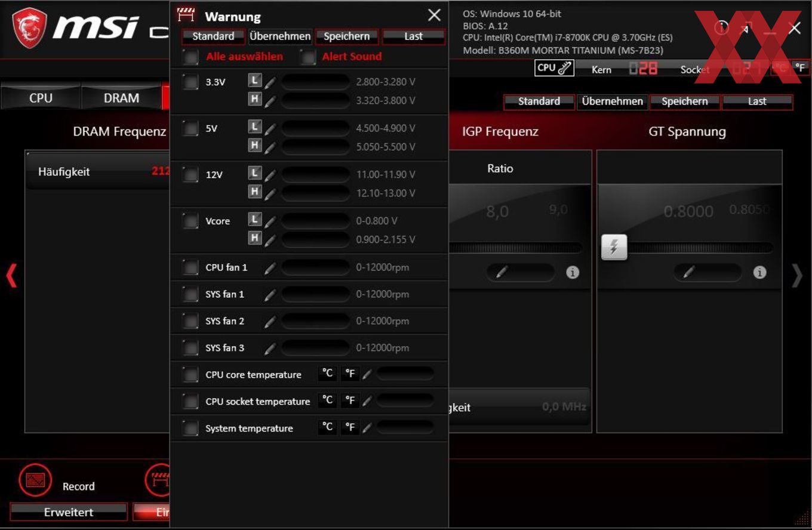Click Übernehmen button in main window
The width and height of the screenshot is (812, 530).
click(612, 101)
